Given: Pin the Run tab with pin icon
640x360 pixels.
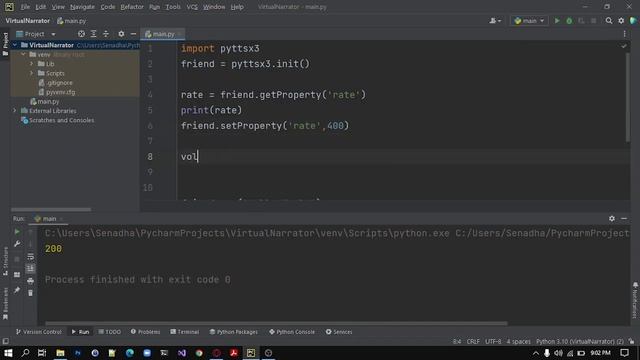Looking at the screenshot, I should point(17,290).
